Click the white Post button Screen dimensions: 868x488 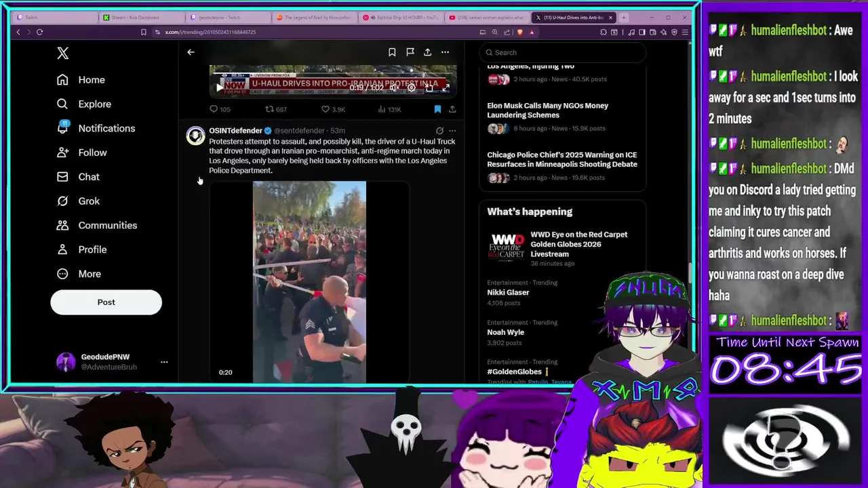tap(106, 302)
